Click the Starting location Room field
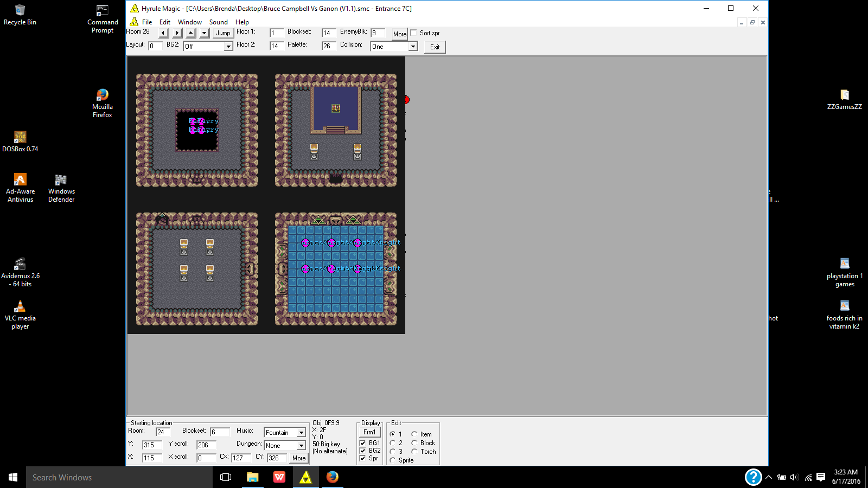The image size is (868, 488). click(x=163, y=432)
